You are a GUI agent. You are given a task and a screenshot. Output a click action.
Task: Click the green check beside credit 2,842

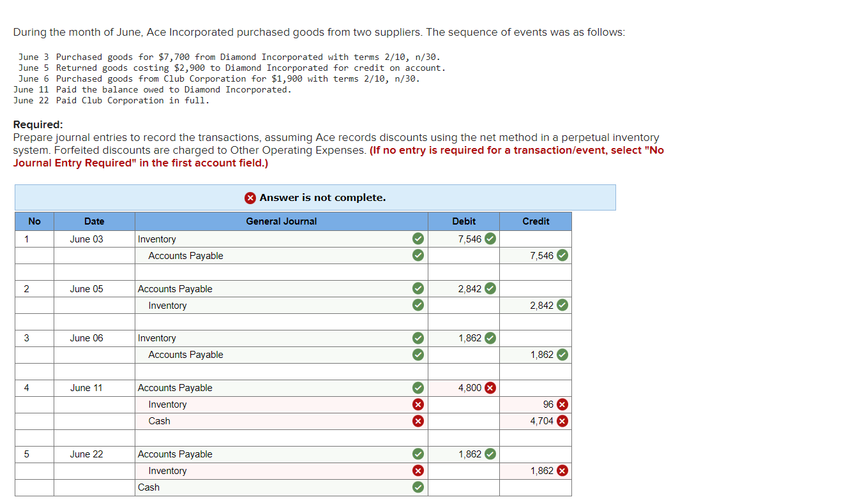[x=562, y=305]
